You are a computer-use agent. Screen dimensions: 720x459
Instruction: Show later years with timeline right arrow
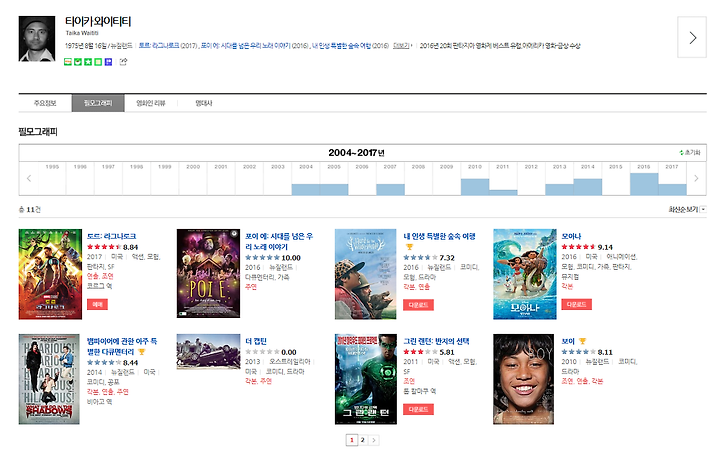tap(696, 178)
